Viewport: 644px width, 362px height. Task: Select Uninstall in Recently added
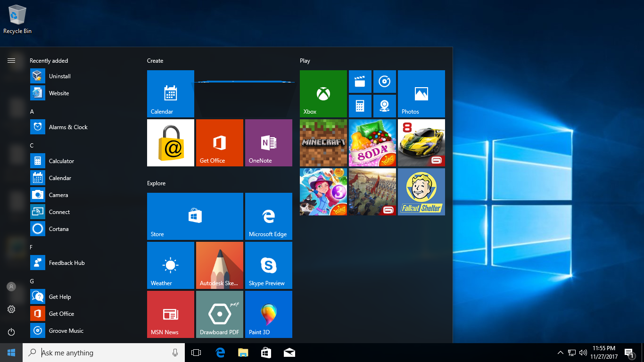(84, 76)
